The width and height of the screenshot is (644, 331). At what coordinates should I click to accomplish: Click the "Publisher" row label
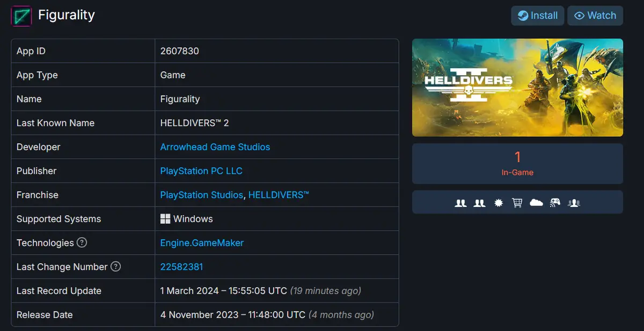36,171
